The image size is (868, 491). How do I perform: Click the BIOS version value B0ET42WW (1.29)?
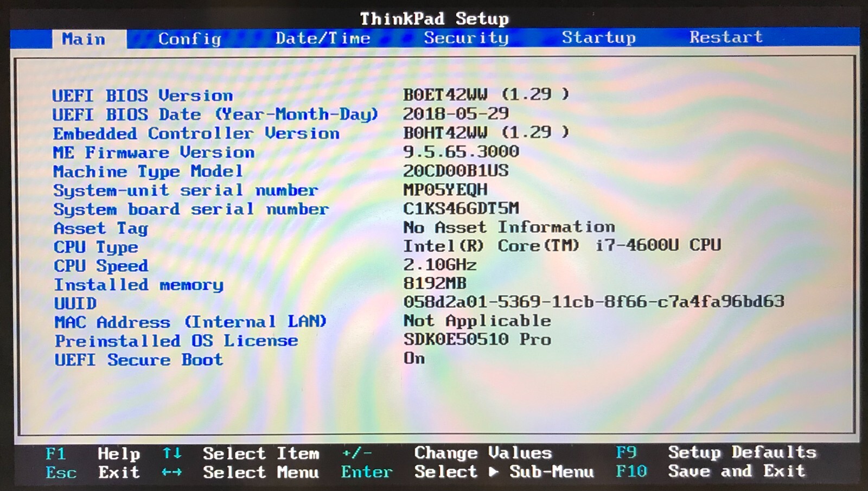tap(486, 94)
